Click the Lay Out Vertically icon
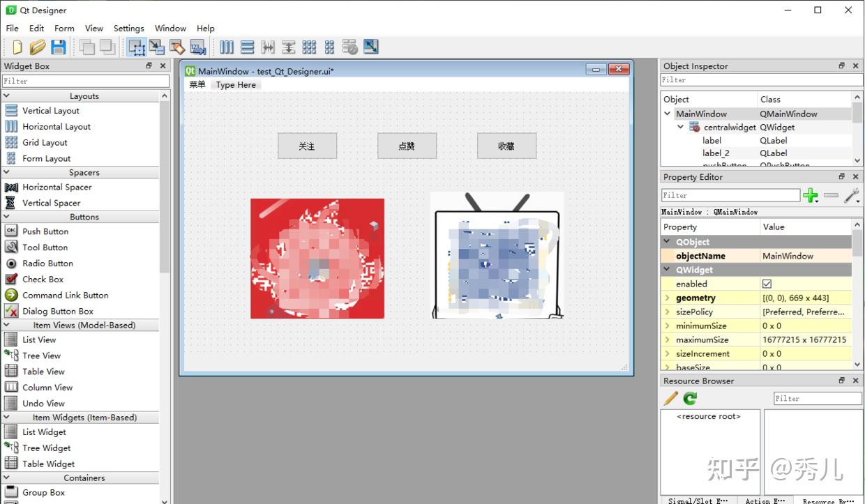The image size is (865, 504). 248,47
